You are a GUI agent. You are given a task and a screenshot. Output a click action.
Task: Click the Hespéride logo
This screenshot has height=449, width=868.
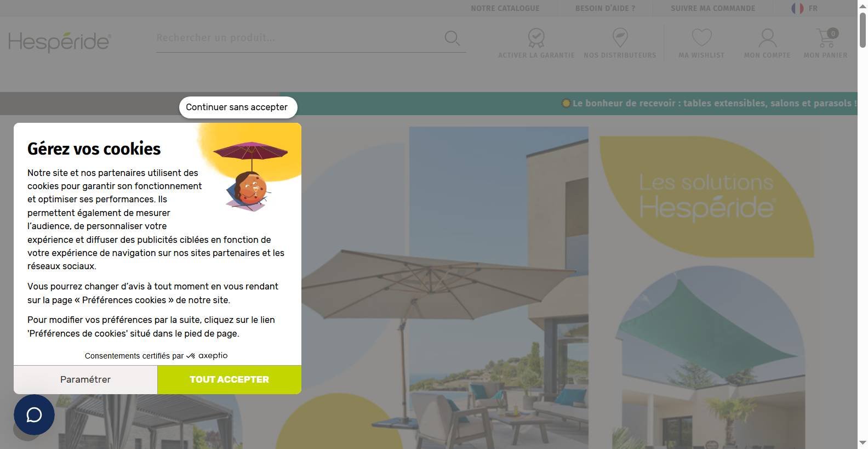click(x=60, y=42)
